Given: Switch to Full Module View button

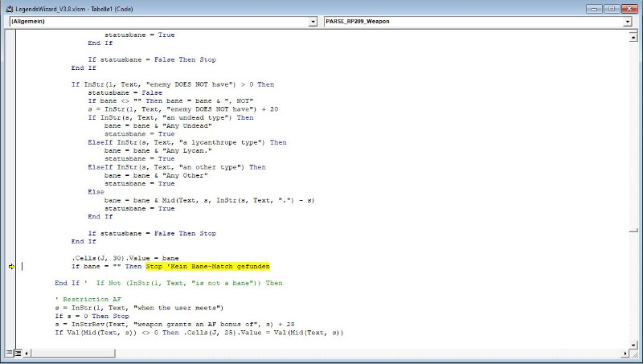Looking at the screenshot, I should [18, 353].
